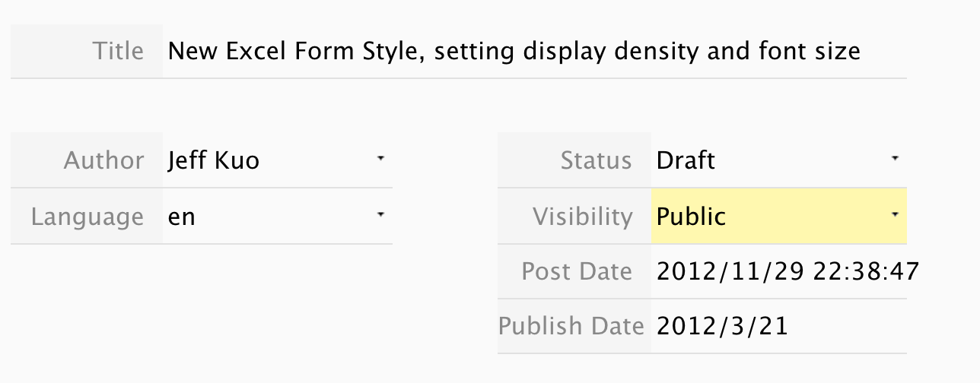Click the time 22:38:47 in Post Date

click(866, 271)
